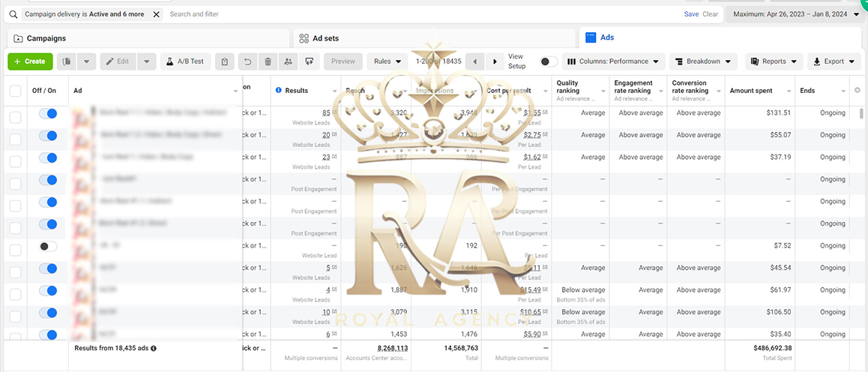
Task: Check the box for the $61.97 ad row
Action: (x=16, y=294)
